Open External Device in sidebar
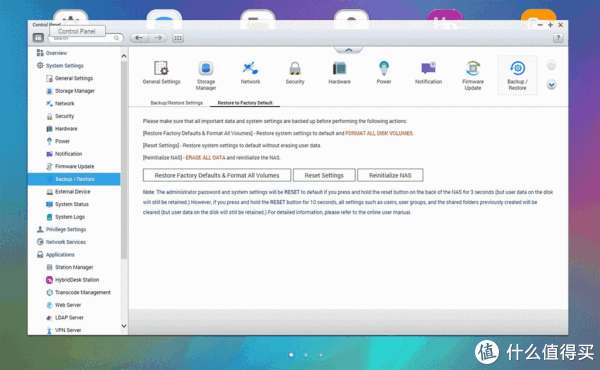 point(74,192)
